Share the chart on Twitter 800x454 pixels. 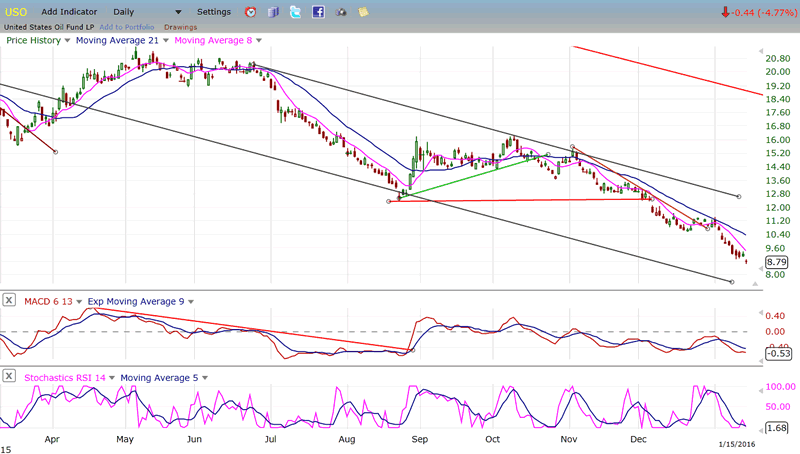point(296,12)
